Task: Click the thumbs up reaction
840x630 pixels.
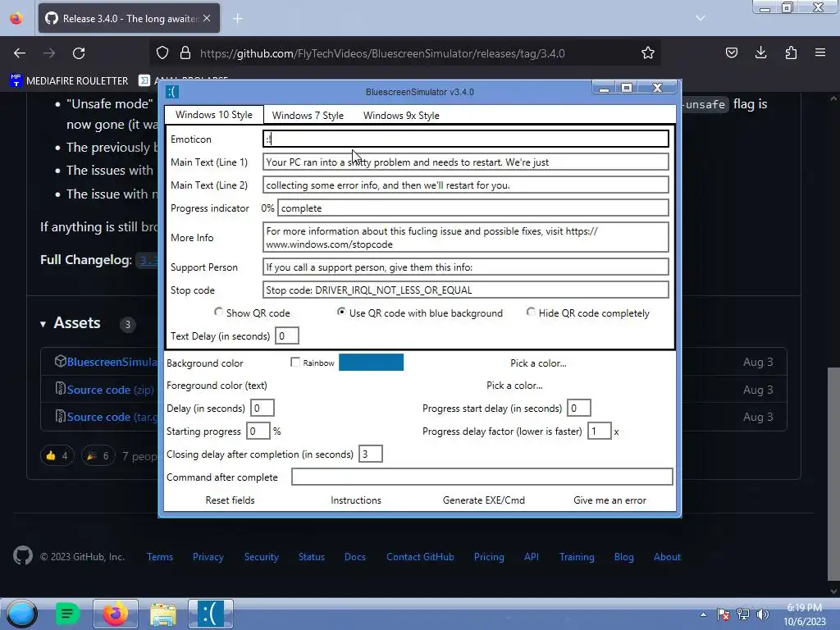Action: click(57, 456)
